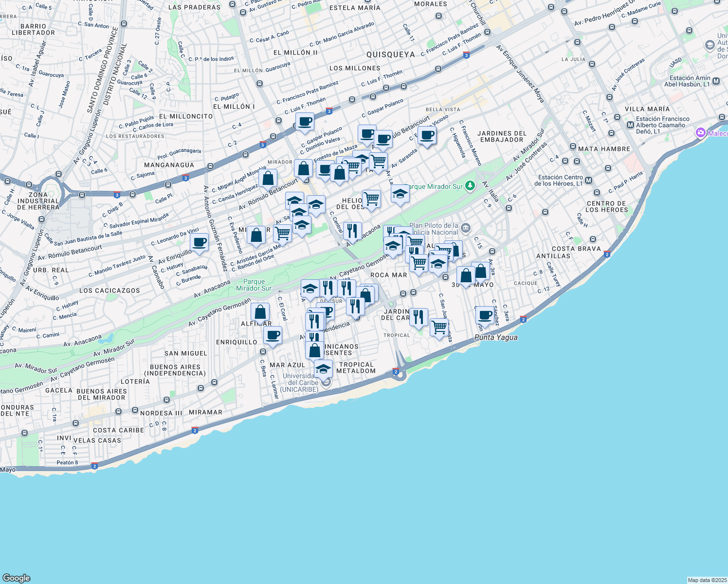
Task: Click the restaurant marker near Jardines del Caribe
Action: [419, 316]
